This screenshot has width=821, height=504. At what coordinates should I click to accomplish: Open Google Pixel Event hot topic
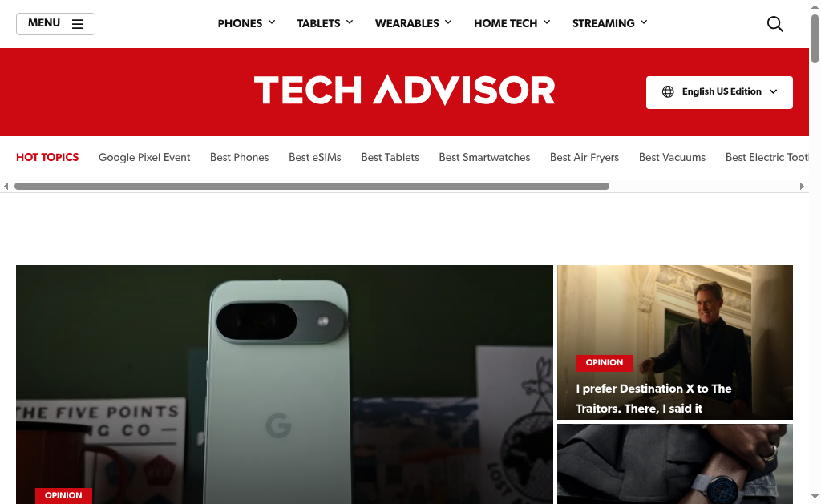[144, 158]
